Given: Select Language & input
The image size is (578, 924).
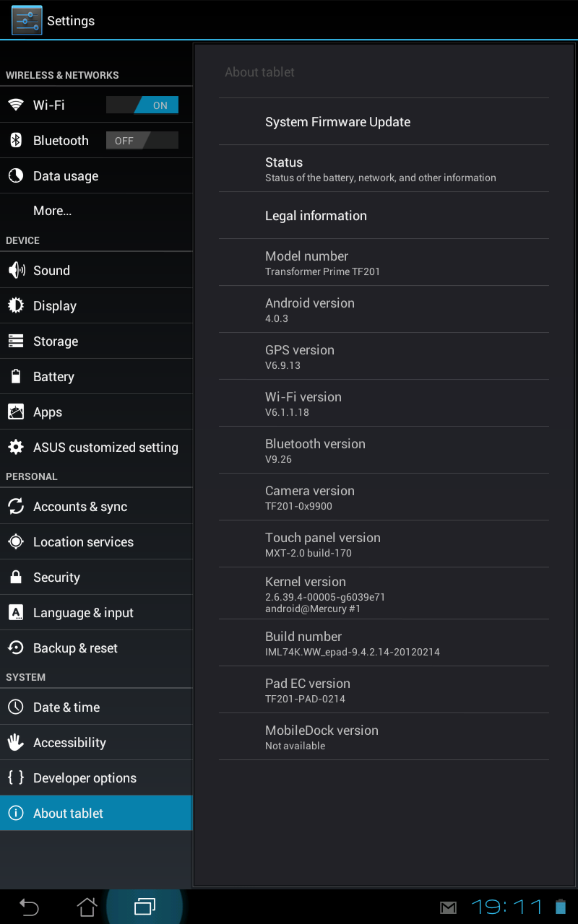Looking at the screenshot, I should [96, 613].
